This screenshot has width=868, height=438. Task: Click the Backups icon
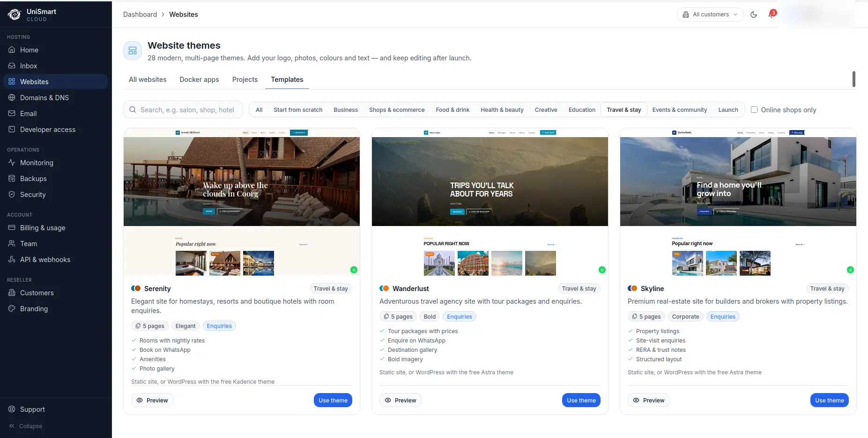click(12, 178)
